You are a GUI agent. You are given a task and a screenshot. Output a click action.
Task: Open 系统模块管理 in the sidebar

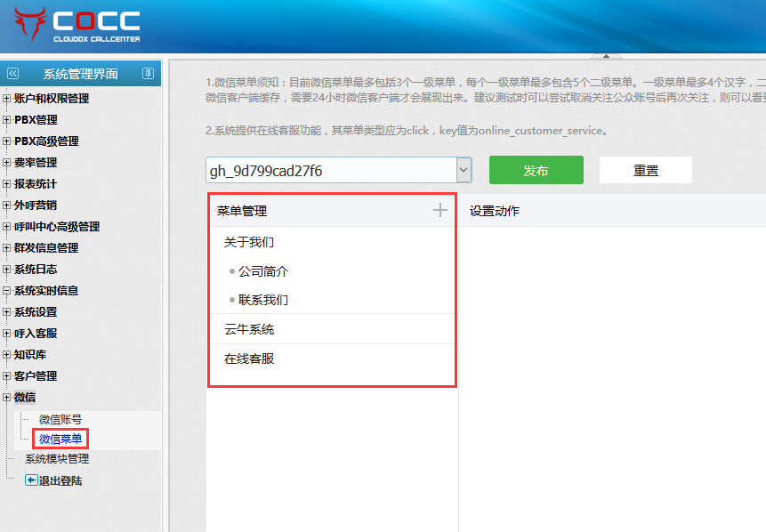pos(57,459)
